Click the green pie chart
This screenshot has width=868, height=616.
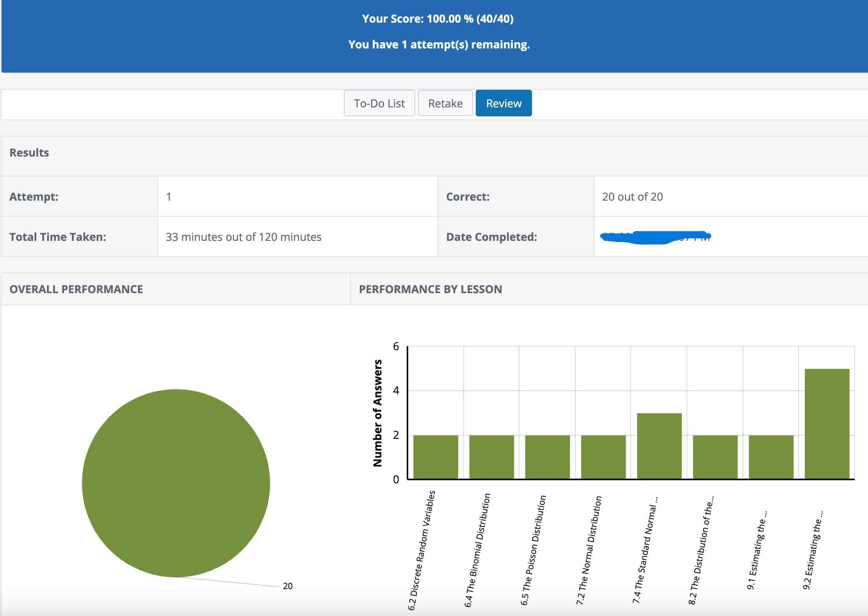click(176, 483)
